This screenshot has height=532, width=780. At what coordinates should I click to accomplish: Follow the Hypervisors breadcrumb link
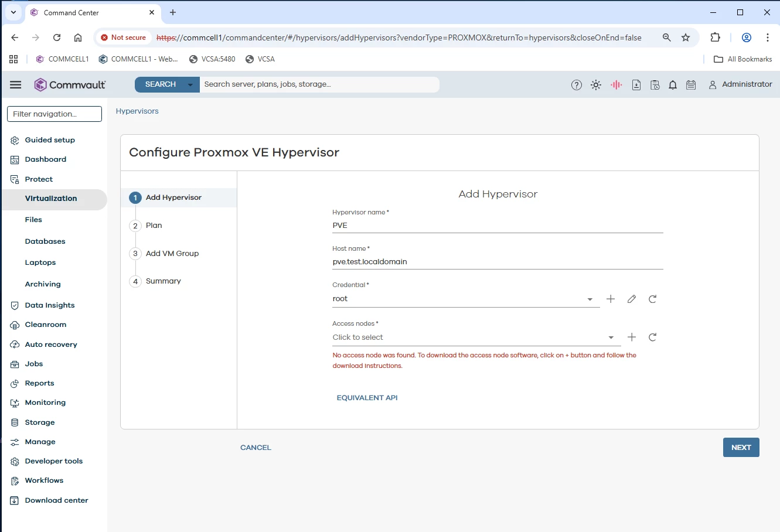tap(137, 111)
